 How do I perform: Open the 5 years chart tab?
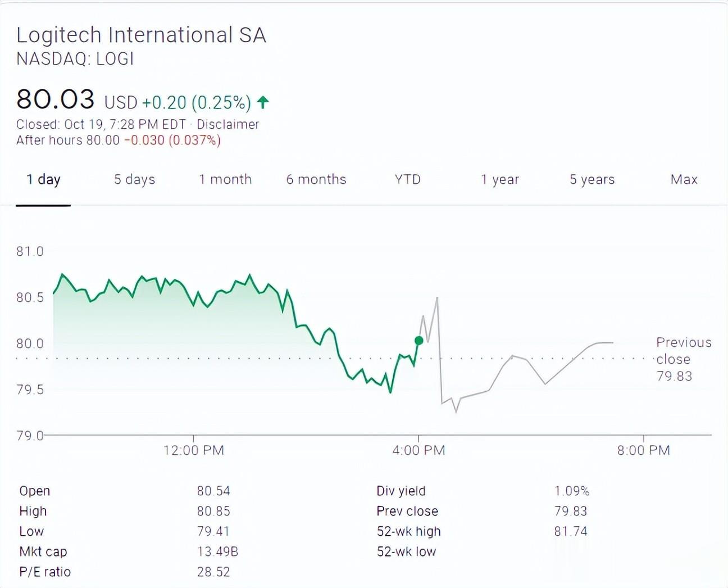tap(592, 179)
